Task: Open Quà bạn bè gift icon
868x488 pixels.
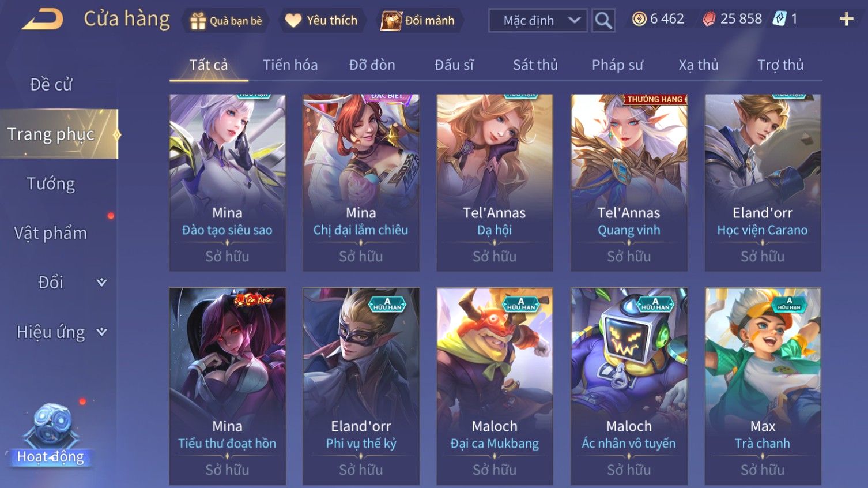Action: 198,21
